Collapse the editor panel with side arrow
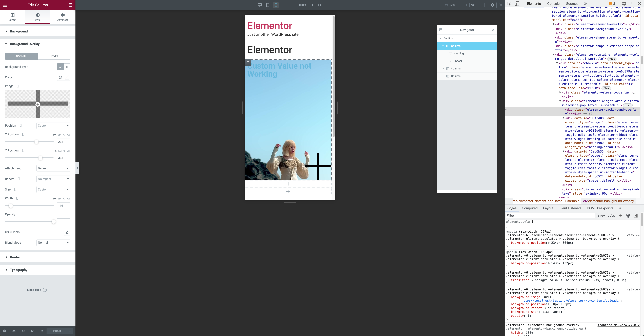The height and width of the screenshot is (336, 644). pos(77,168)
